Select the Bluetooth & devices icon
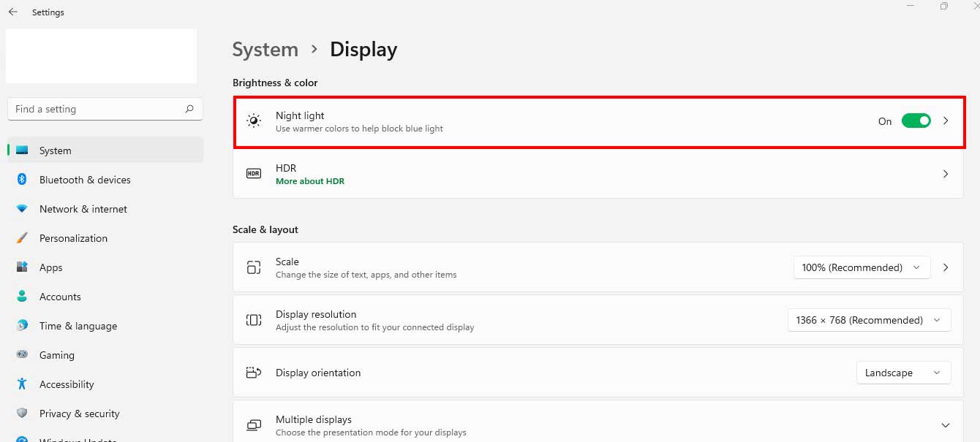 (x=23, y=180)
